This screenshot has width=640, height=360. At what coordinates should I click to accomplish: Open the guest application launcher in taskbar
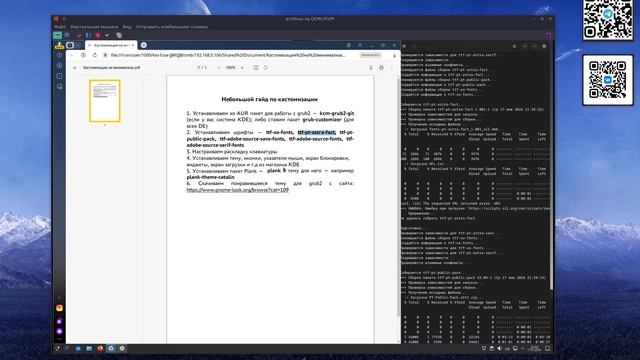pyautogui.click(x=58, y=349)
